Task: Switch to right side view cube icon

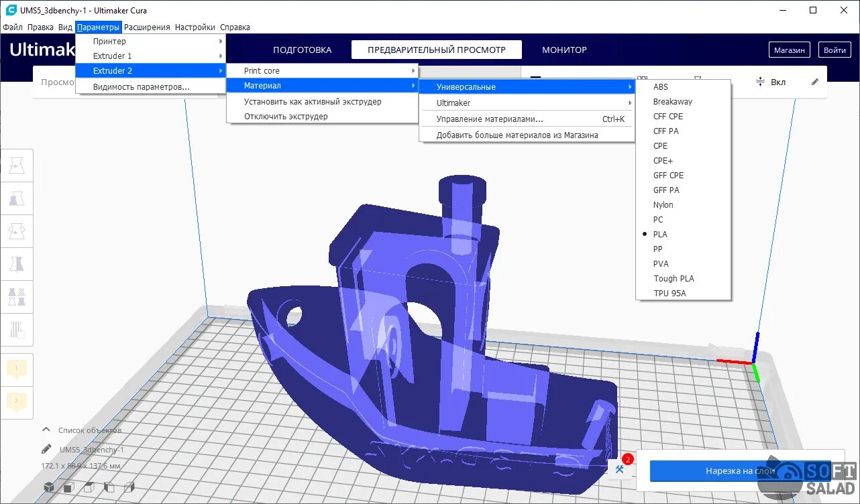Action: tap(129, 487)
